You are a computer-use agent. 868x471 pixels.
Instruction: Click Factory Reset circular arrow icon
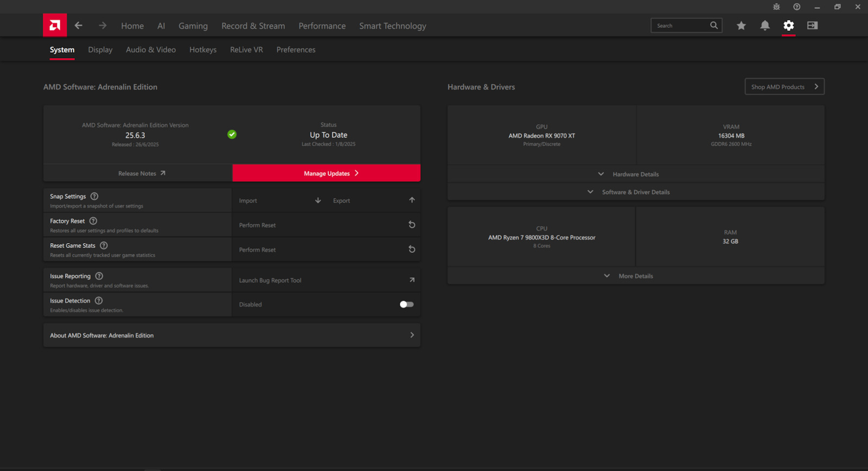pyautogui.click(x=412, y=225)
